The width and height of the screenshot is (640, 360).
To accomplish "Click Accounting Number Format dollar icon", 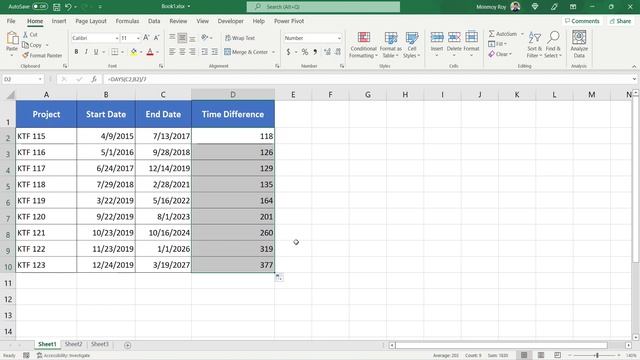I will [x=289, y=52].
